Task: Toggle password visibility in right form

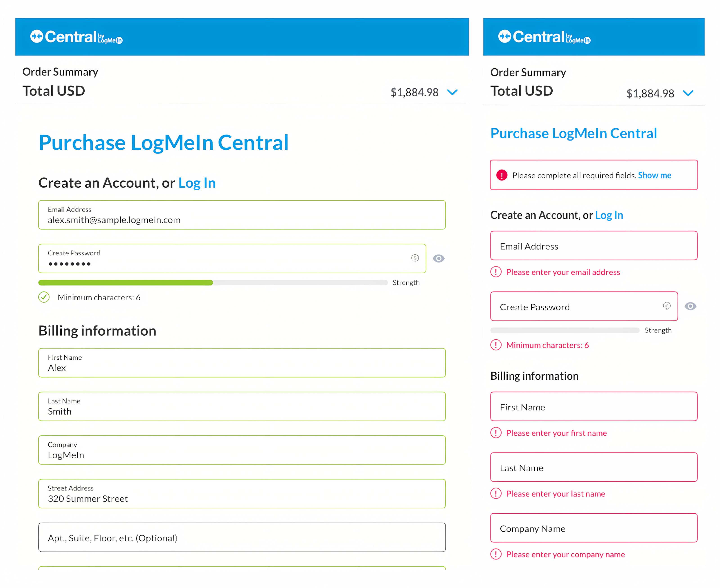Action: click(x=690, y=306)
